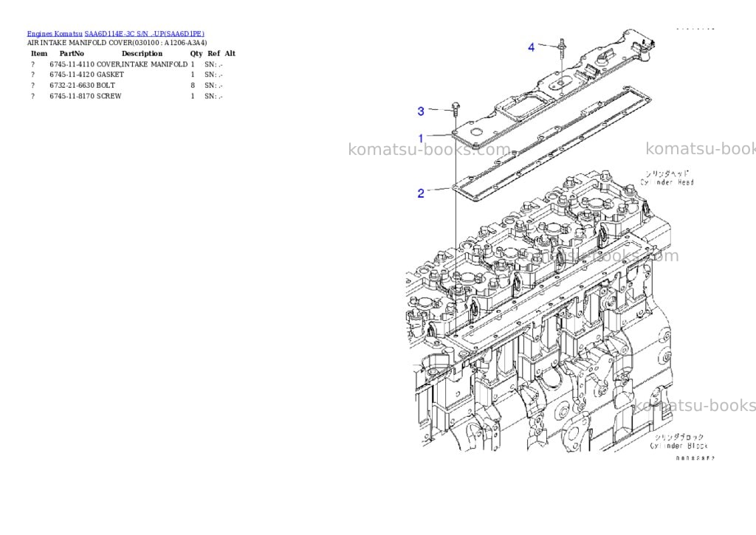Click the COVER,INTAKE MANIFOLD description

tap(142, 64)
